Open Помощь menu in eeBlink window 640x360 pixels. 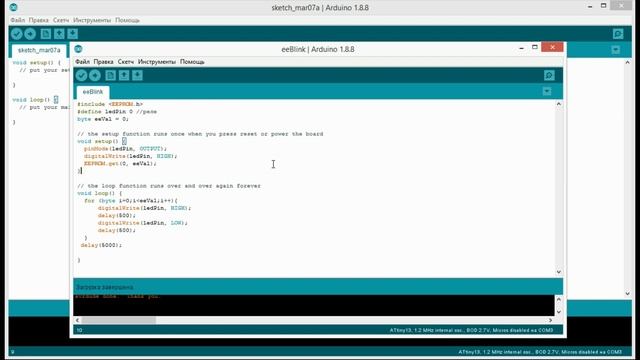pyautogui.click(x=192, y=62)
